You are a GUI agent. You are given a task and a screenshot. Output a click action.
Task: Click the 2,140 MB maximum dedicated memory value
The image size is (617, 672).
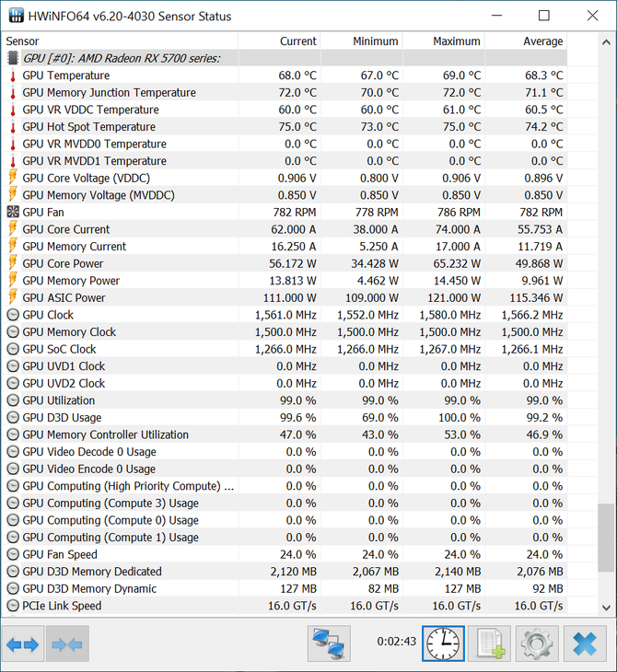click(x=458, y=572)
